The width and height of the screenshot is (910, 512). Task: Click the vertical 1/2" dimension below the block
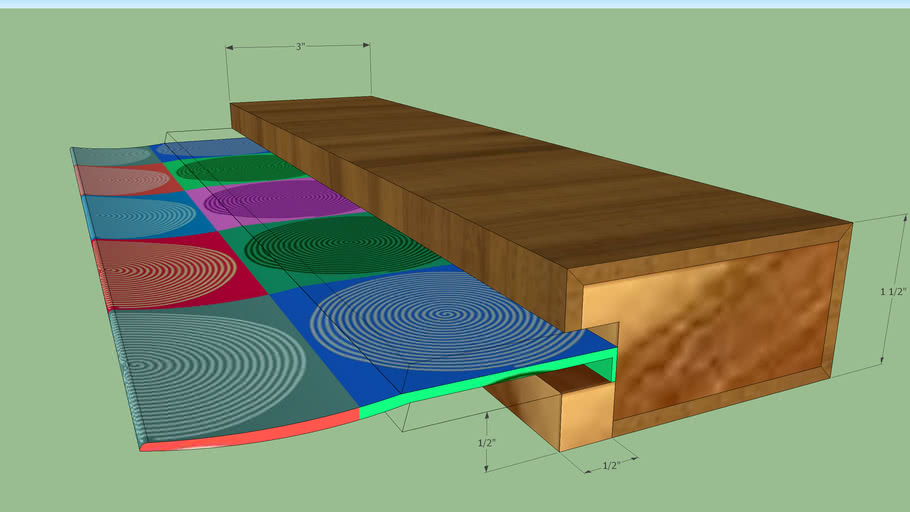pos(486,442)
